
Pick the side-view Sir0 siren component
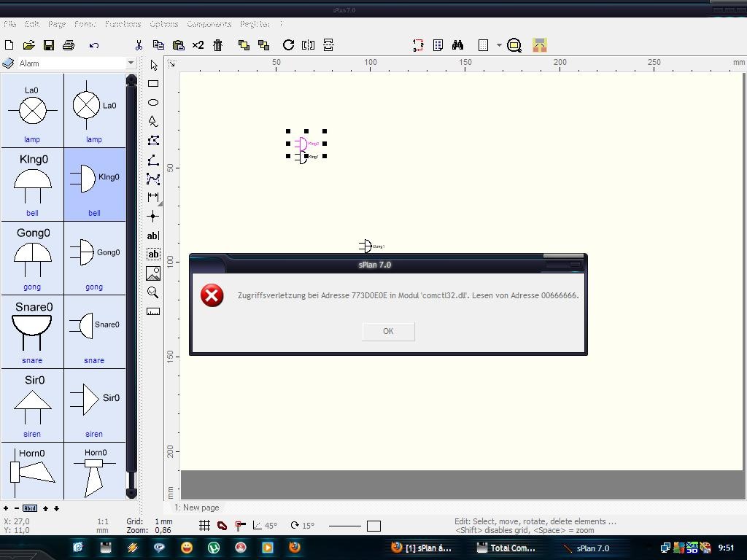click(95, 405)
